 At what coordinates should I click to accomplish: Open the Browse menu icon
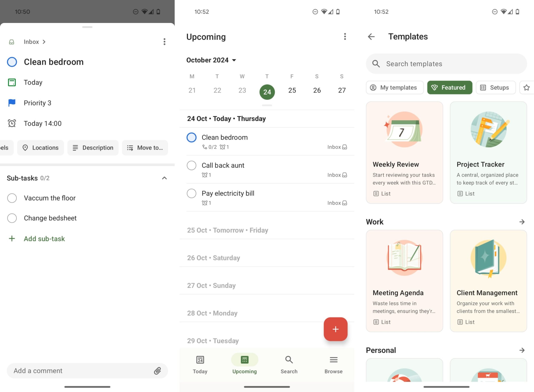pos(333,360)
